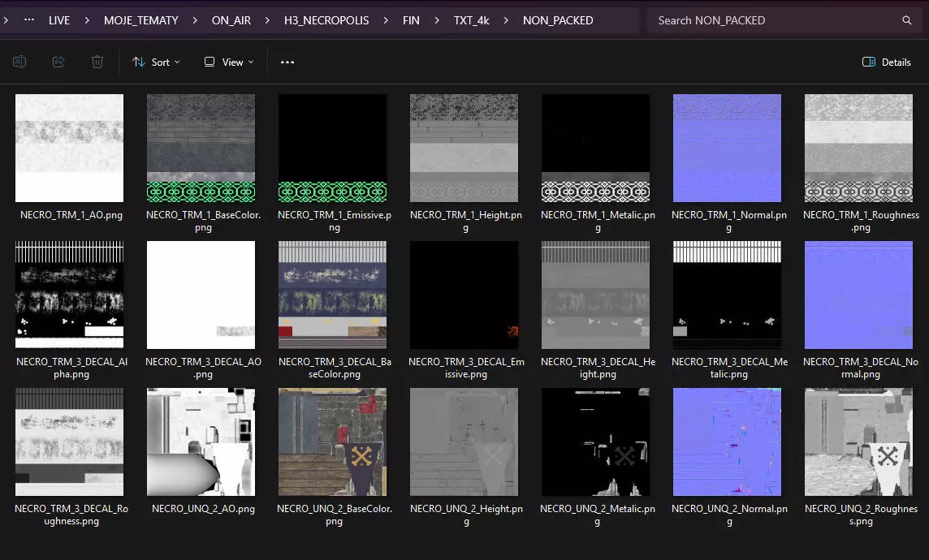Navigate to MOJE_TEMATY breadcrumb folder
The image size is (929, 560).
141,20
